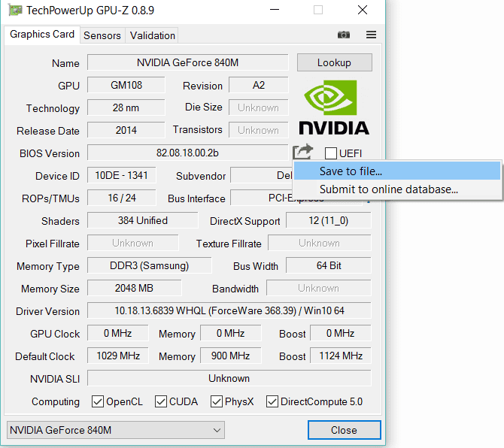Click the Device ID 10DE - 1341 field
Image resolution: width=504 pixels, height=448 pixels.
(122, 175)
